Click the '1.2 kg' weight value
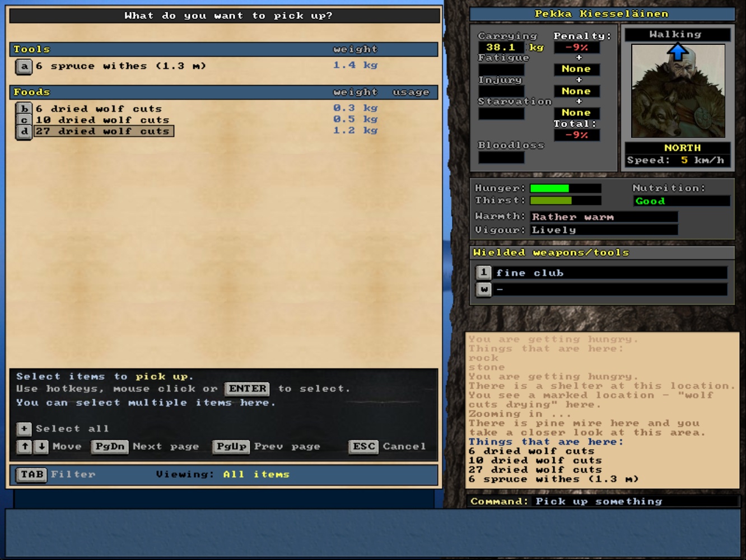Viewport: 746px width, 560px height. pos(356,130)
